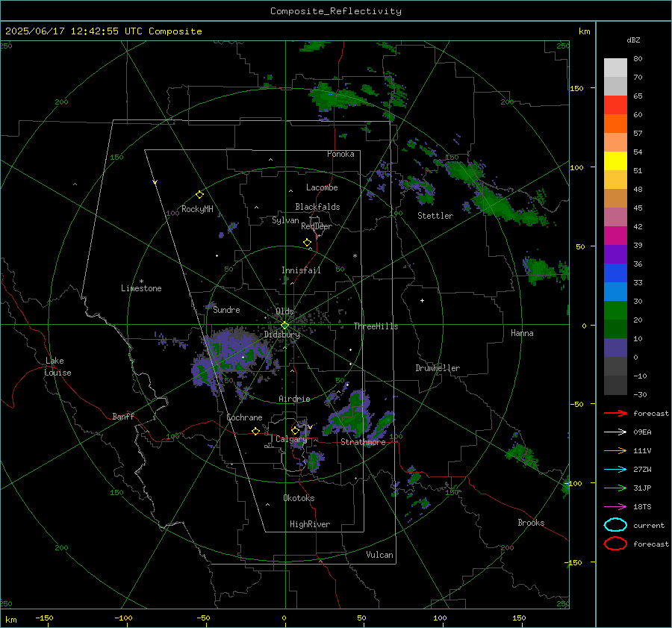Click the Calgary city label
This screenshot has height=628, width=672.
click(x=291, y=439)
